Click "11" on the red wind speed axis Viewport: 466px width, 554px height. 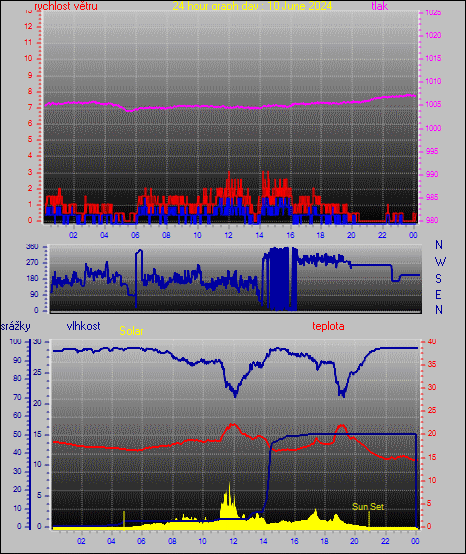pos(28,42)
